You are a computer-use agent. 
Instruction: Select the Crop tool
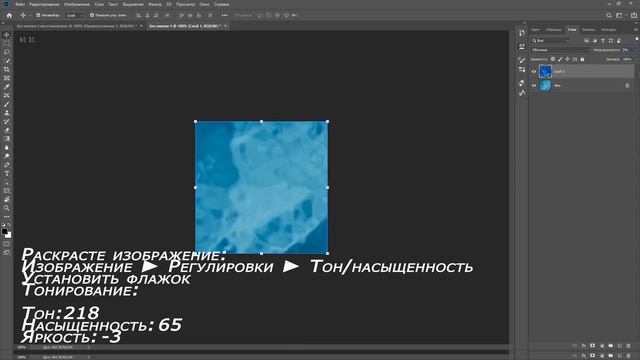(x=7, y=69)
